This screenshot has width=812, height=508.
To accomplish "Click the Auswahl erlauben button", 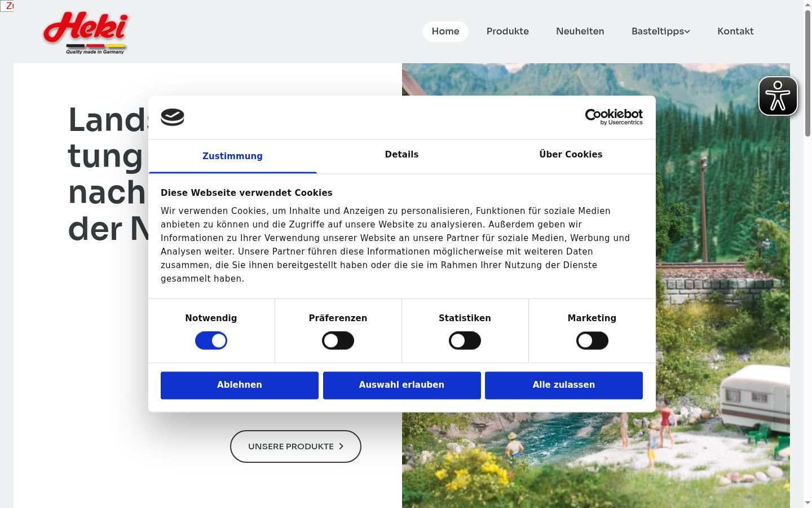I will tap(401, 385).
